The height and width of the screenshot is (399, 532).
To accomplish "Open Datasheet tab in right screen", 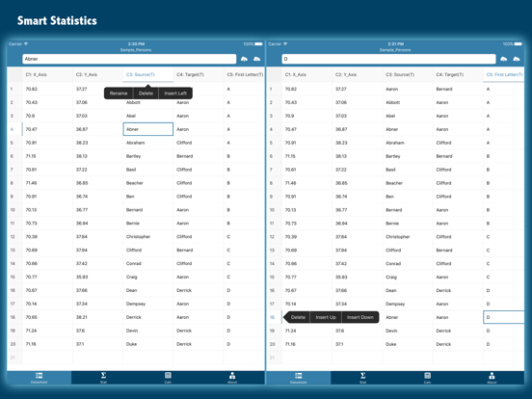I will point(299,378).
